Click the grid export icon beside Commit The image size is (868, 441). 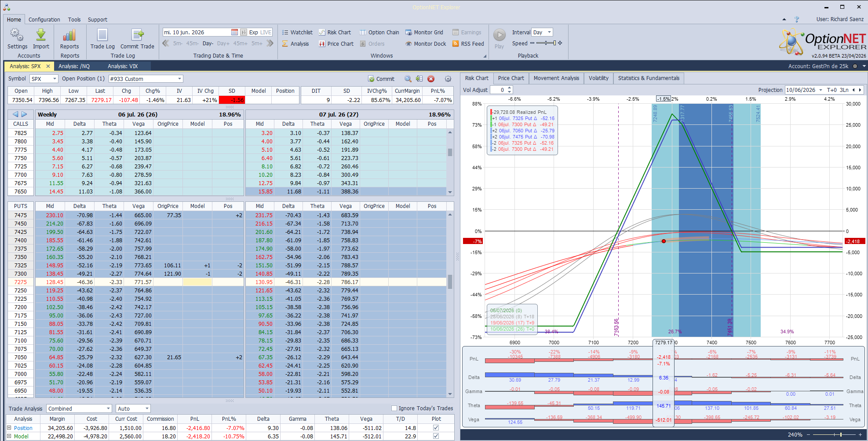click(x=419, y=79)
